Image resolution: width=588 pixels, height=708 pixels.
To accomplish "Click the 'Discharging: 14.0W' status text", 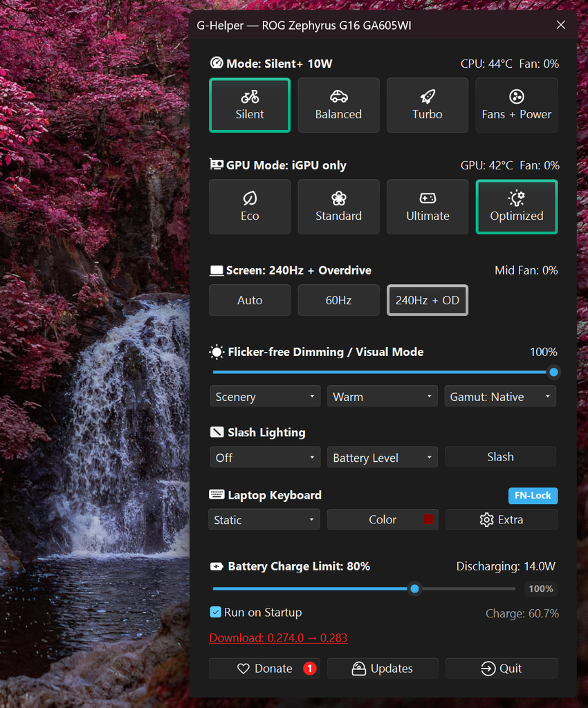I will (x=506, y=566).
